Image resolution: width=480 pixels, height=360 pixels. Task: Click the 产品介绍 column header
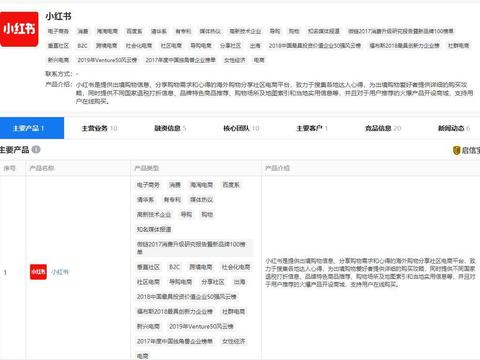coord(277,168)
